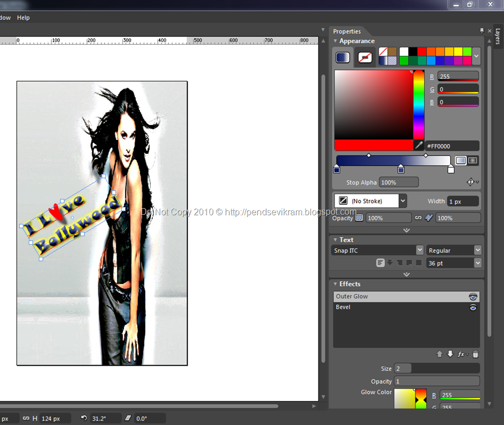
Task: Activate the color eyedropper tool
Action: [x=419, y=146]
